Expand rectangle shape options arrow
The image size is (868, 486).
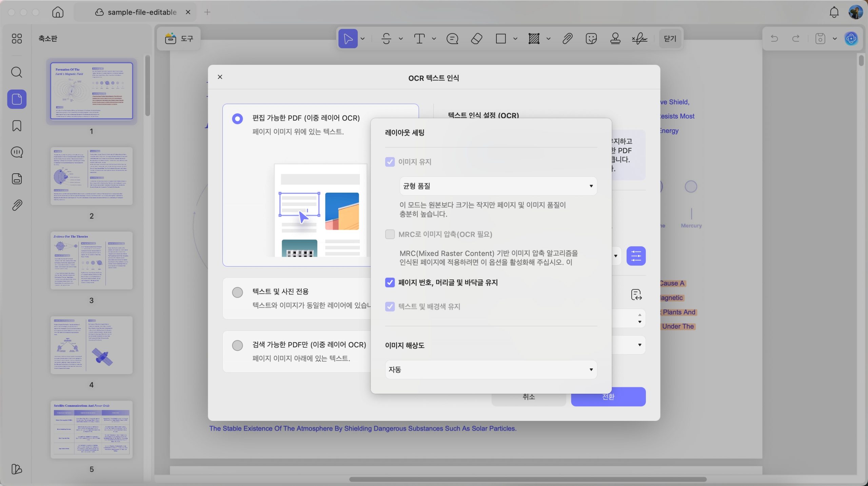point(515,39)
